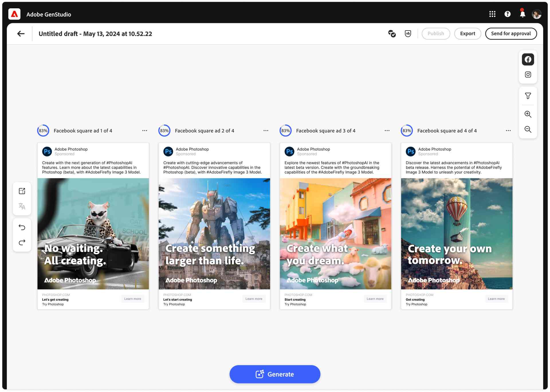Open the Adobe shield icon in header
550x392 pixels.
(x=408, y=34)
